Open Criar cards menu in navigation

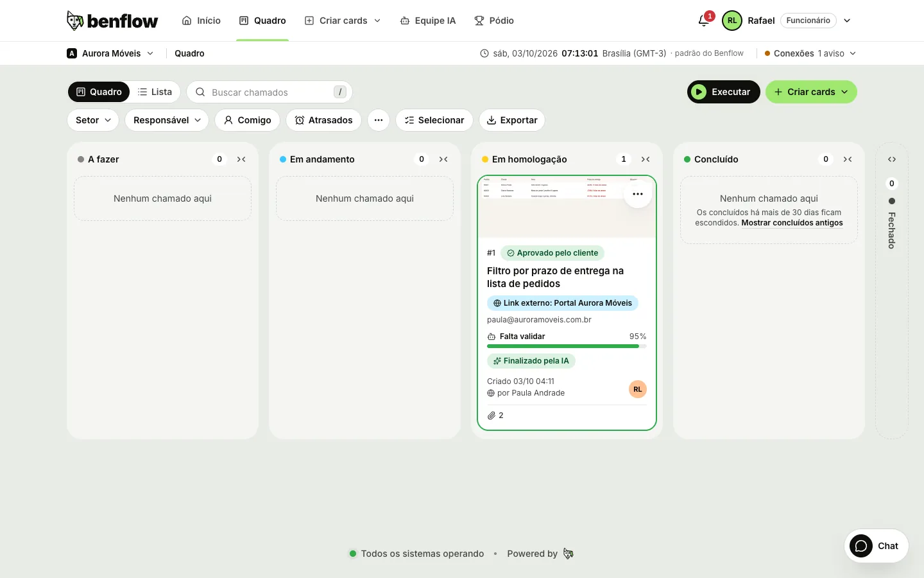pos(343,21)
